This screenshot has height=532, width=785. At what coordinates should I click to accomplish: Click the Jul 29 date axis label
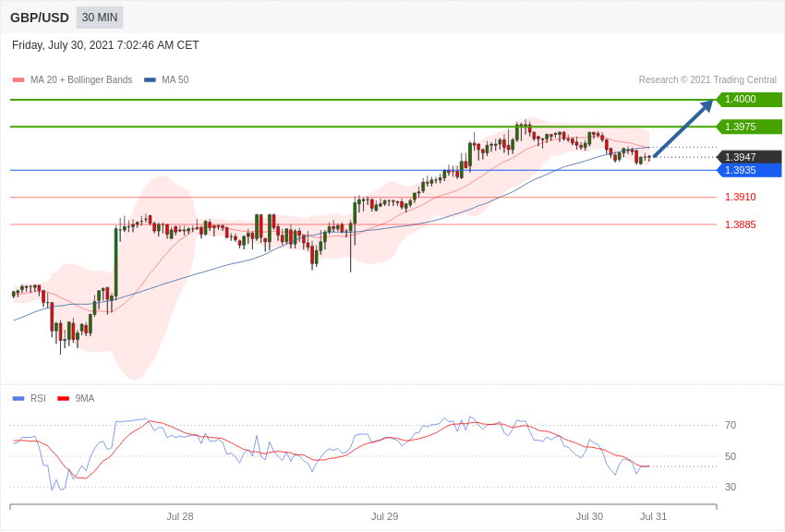384,516
